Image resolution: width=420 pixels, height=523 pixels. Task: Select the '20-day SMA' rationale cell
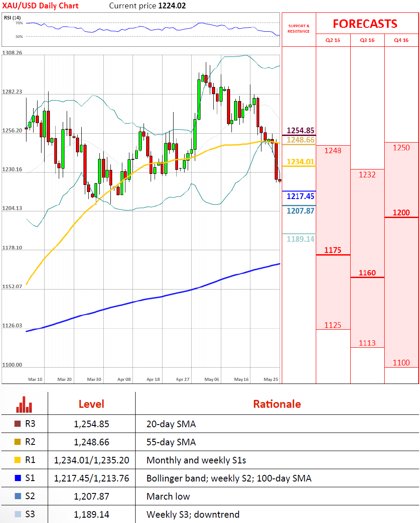171,424
